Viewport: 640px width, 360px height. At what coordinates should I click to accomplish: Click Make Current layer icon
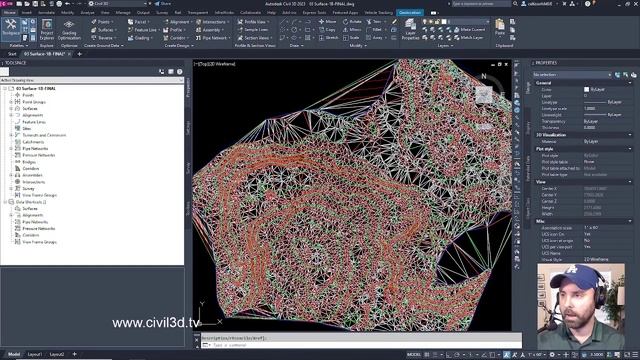(x=469, y=30)
